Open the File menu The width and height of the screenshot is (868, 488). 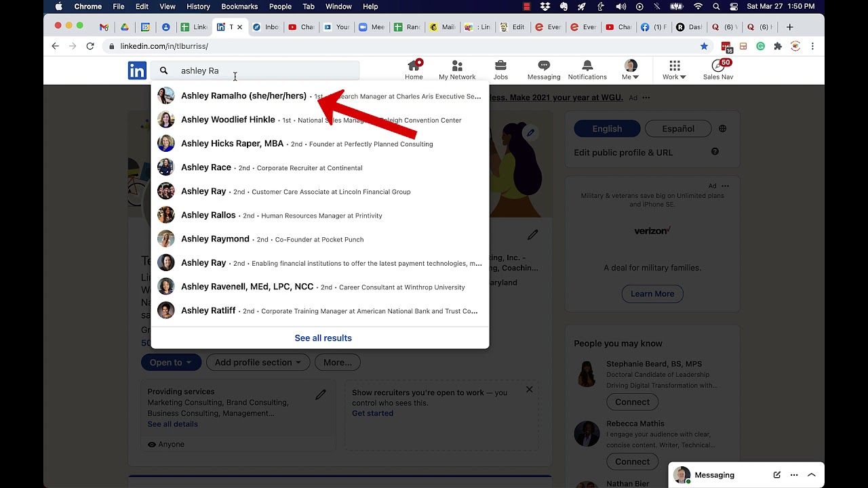[119, 6]
